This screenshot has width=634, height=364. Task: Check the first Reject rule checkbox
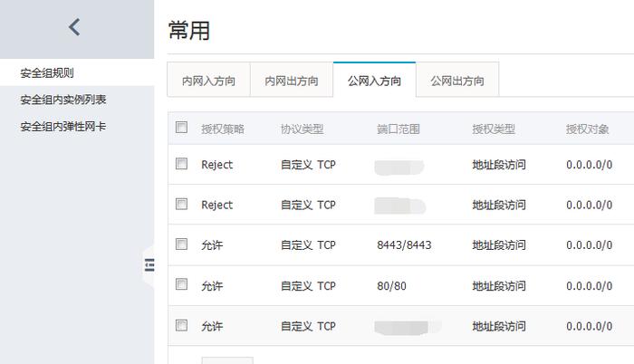point(181,163)
